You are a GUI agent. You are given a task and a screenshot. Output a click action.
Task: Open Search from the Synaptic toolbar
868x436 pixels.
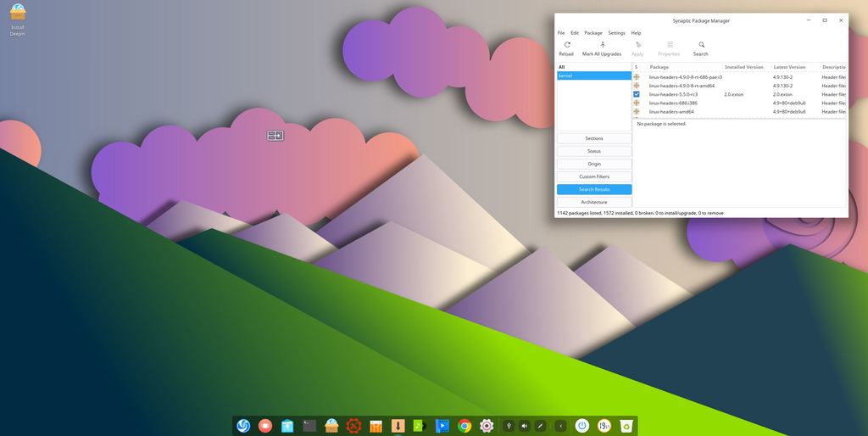[x=700, y=48]
